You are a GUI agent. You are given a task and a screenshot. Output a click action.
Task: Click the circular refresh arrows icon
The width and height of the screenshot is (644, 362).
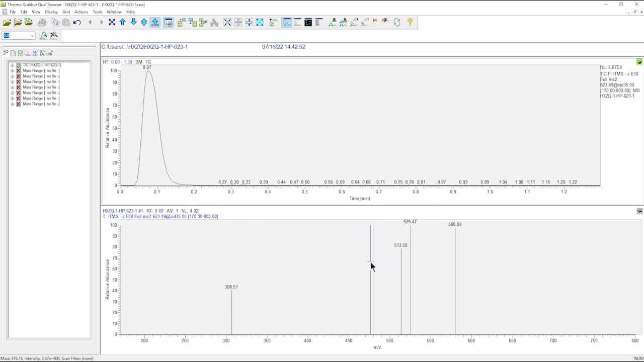pos(397,22)
